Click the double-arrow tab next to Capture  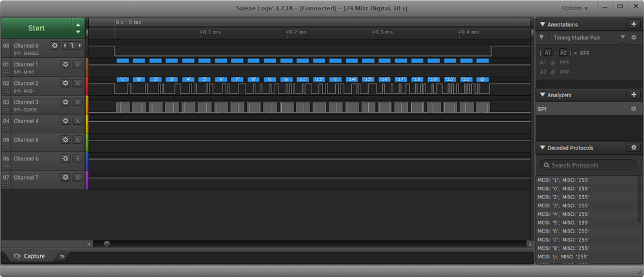[62, 256]
